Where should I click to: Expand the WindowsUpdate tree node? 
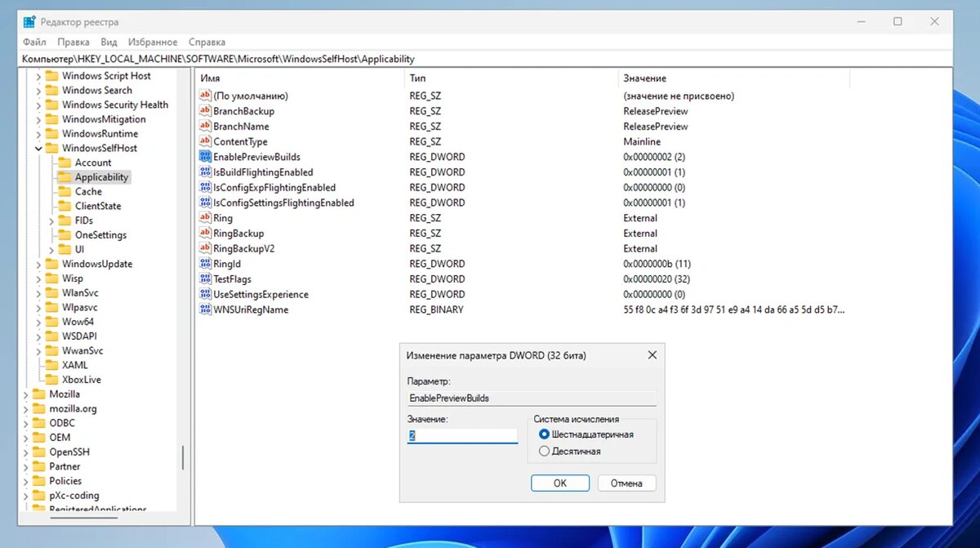click(38, 264)
